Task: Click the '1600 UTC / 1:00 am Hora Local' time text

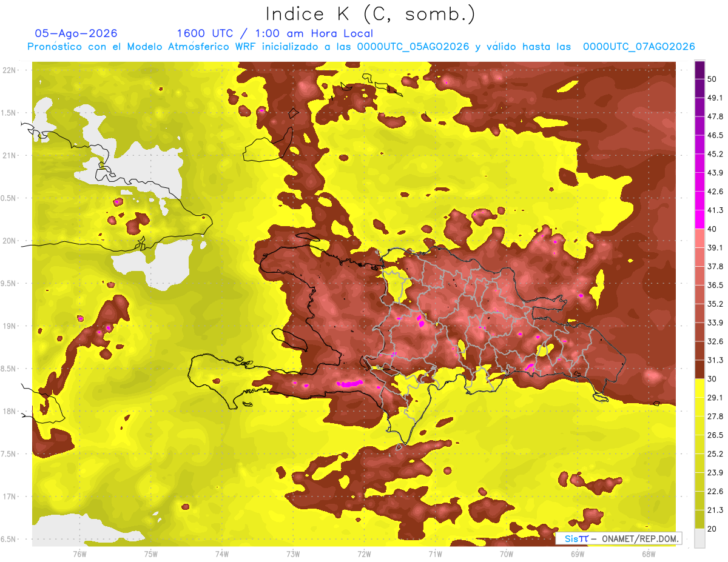Action: 275,33
